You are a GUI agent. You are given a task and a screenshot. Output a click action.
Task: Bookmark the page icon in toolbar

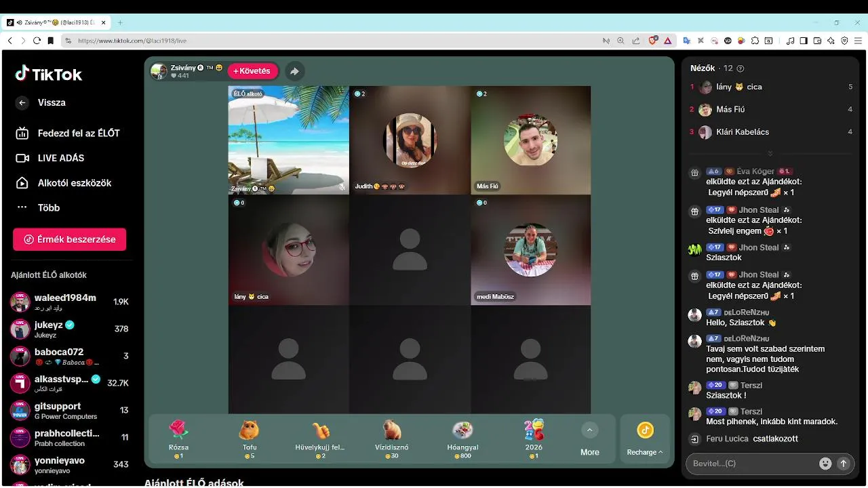(x=50, y=41)
